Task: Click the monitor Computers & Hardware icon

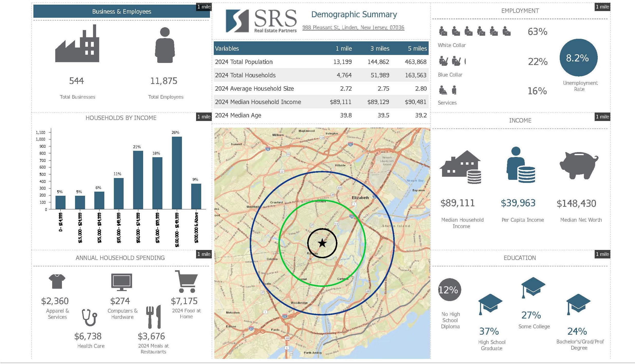Action: click(x=122, y=282)
